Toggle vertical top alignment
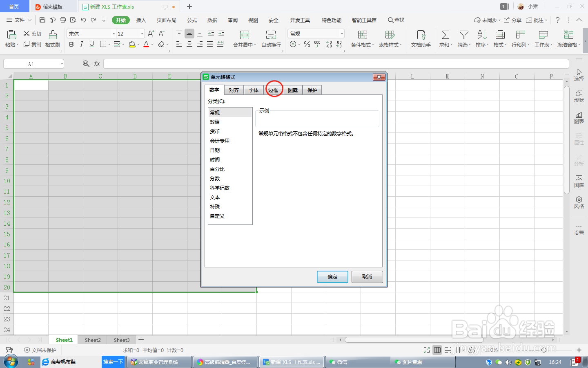Viewport: 588px width, 368px height. 179,34
